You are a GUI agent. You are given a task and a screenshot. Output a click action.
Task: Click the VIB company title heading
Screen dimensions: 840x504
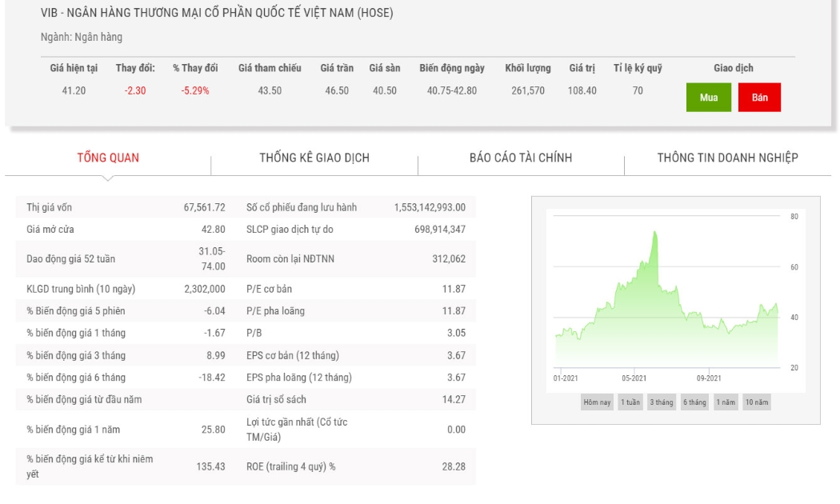[x=217, y=12]
